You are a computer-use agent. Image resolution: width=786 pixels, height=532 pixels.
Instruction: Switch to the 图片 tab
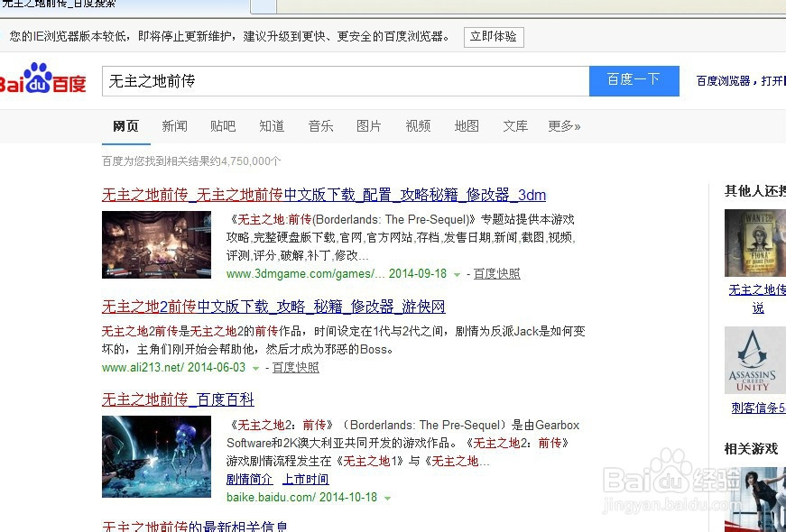click(369, 126)
